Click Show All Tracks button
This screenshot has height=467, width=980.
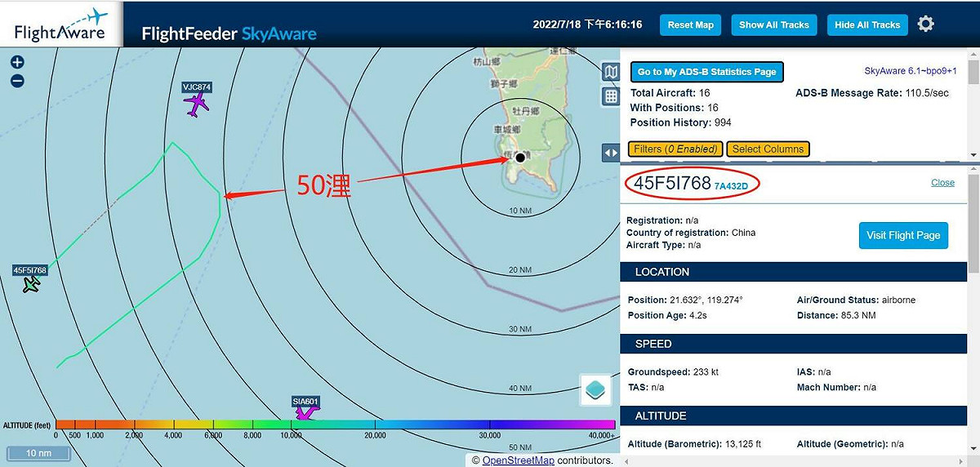(x=773, y=25)
